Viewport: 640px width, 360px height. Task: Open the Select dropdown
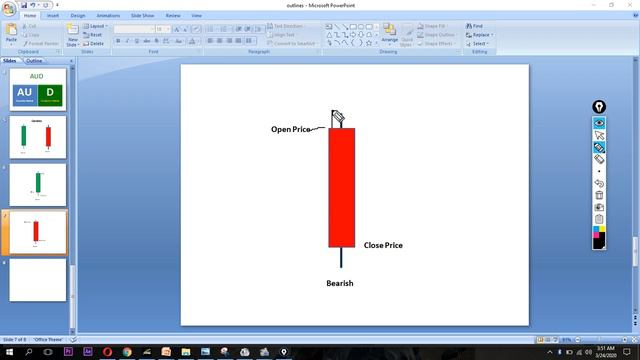pyautogui.click(x=477, y=43)
